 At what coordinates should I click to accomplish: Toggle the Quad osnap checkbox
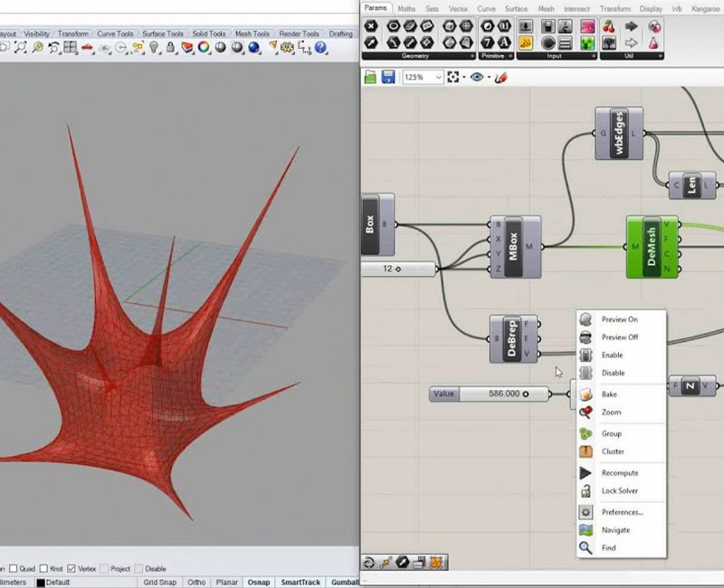13,569
